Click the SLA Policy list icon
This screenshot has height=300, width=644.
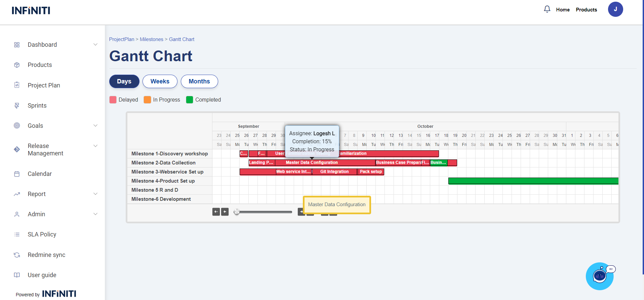pos(17,234)
